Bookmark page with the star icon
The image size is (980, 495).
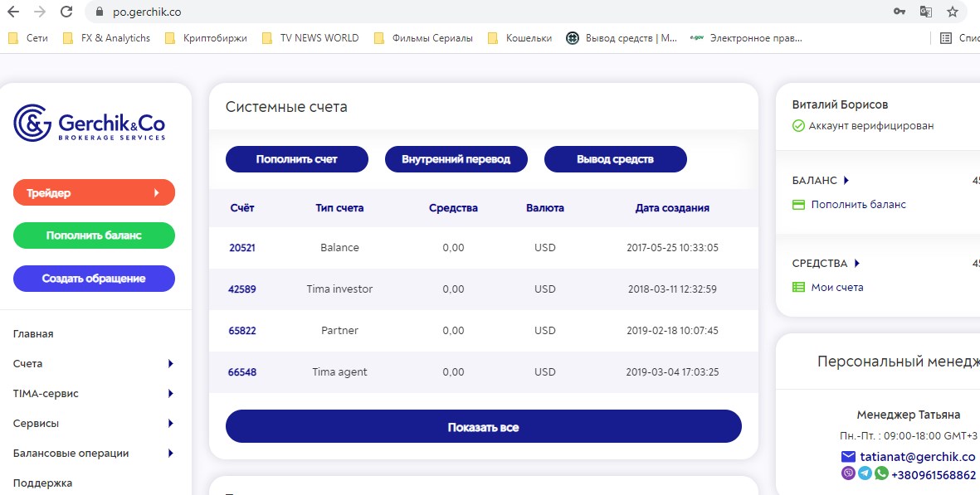point(953,12)
